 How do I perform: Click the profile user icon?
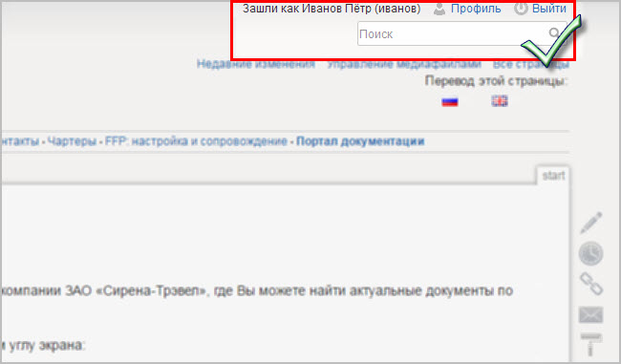439,9
